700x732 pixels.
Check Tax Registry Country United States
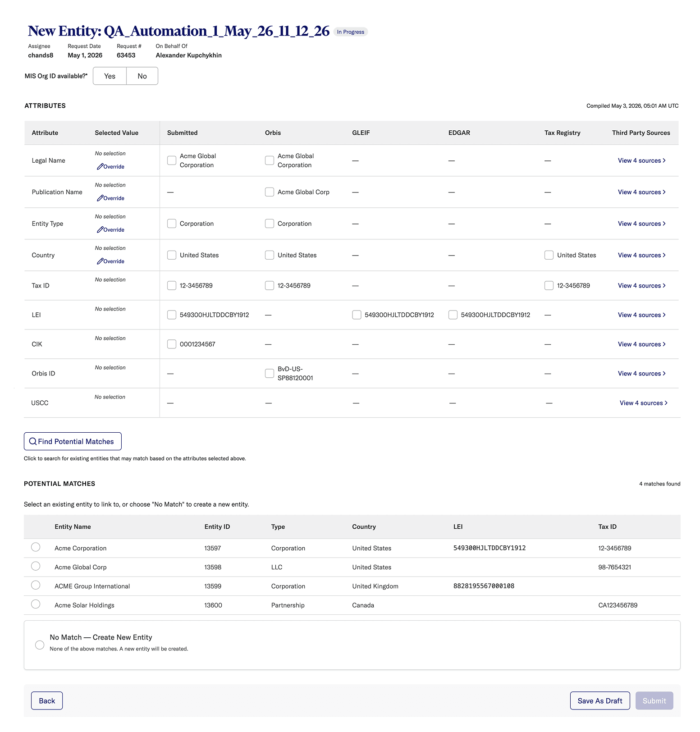click(x=549, y=255)
